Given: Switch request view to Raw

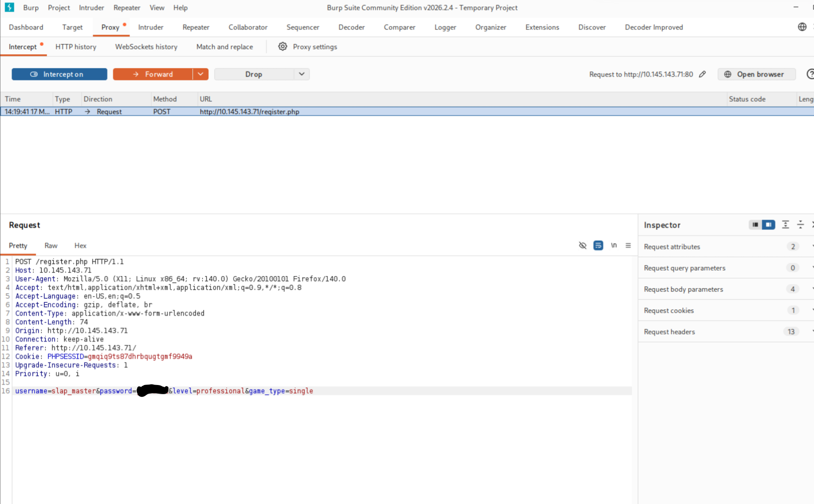Looking at the screenshot, I should pos(51,245).
